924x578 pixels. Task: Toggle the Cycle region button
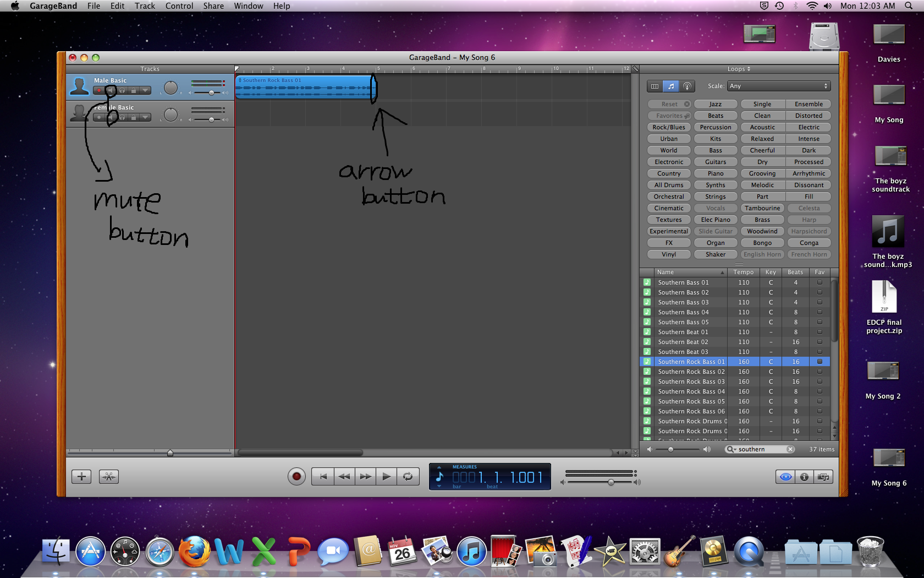pyautogui.click(x=408, y=477)
